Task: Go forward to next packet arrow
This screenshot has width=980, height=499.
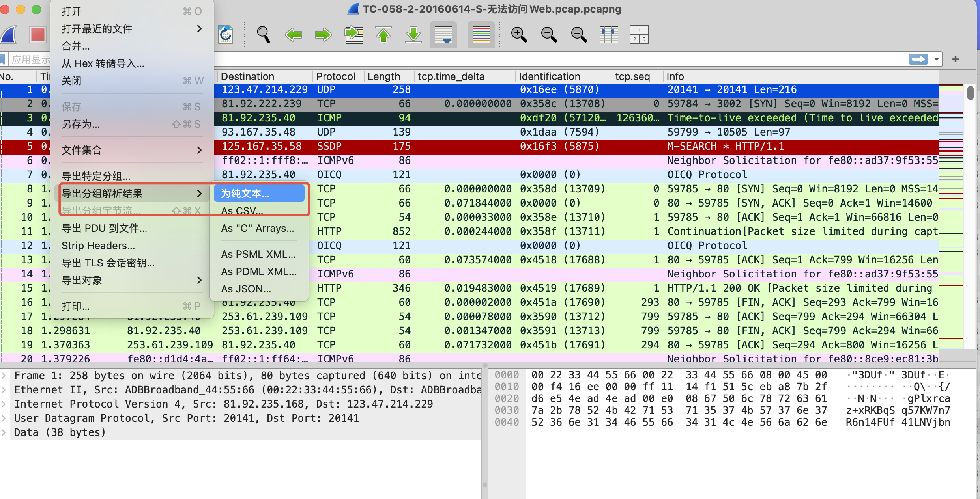Action: [323, 35]
